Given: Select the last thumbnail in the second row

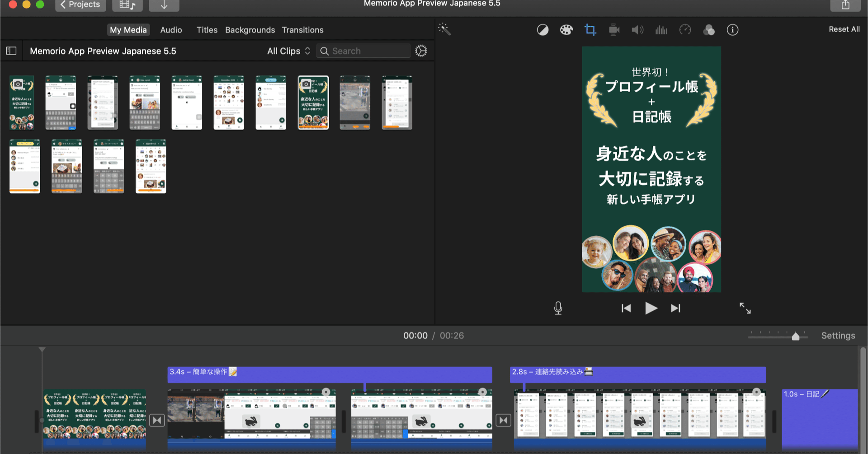Looking at the screenshot, I should (x=151, y=166).
